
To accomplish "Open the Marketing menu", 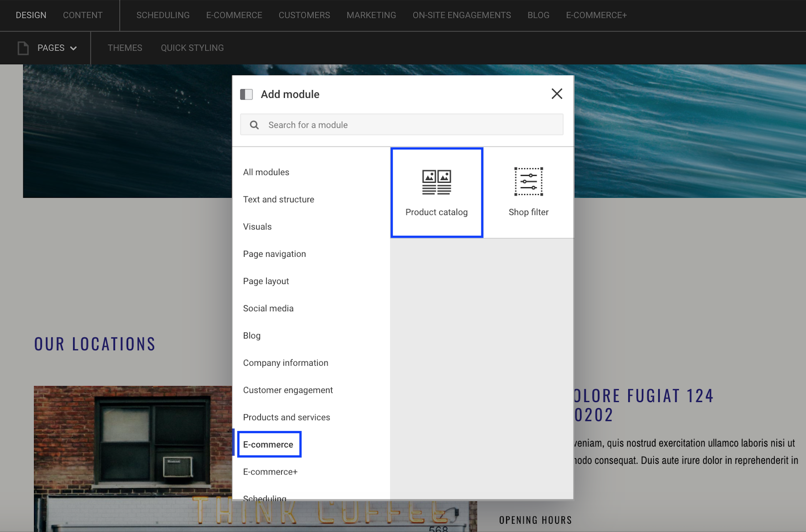I will [x=371, y=15].
